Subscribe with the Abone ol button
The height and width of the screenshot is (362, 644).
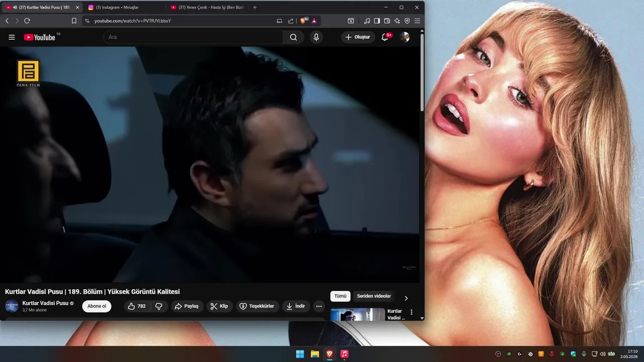pyautogui.click(x=97, y=306)
